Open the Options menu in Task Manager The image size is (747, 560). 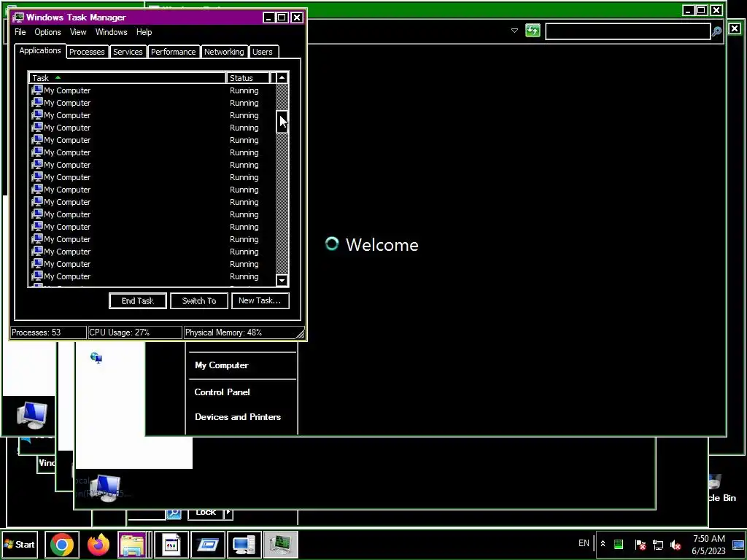pos(47,32)
